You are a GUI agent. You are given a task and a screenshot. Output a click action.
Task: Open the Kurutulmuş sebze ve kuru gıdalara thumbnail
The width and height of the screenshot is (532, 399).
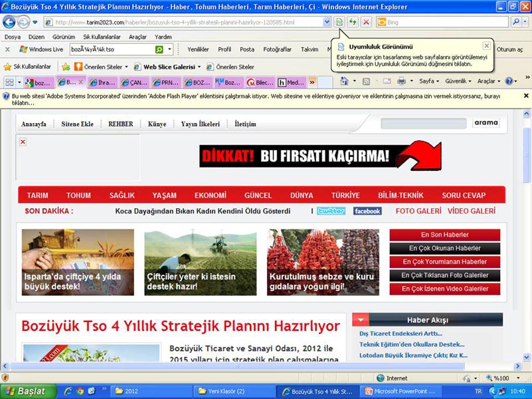(323, 262)
